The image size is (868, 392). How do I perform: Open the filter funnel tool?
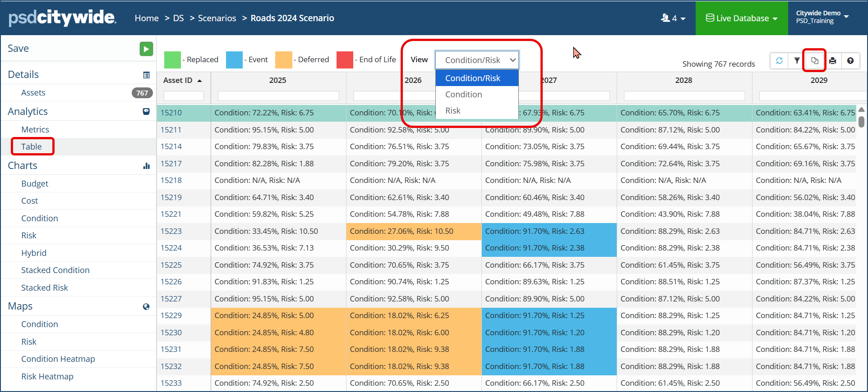point(797,61)
